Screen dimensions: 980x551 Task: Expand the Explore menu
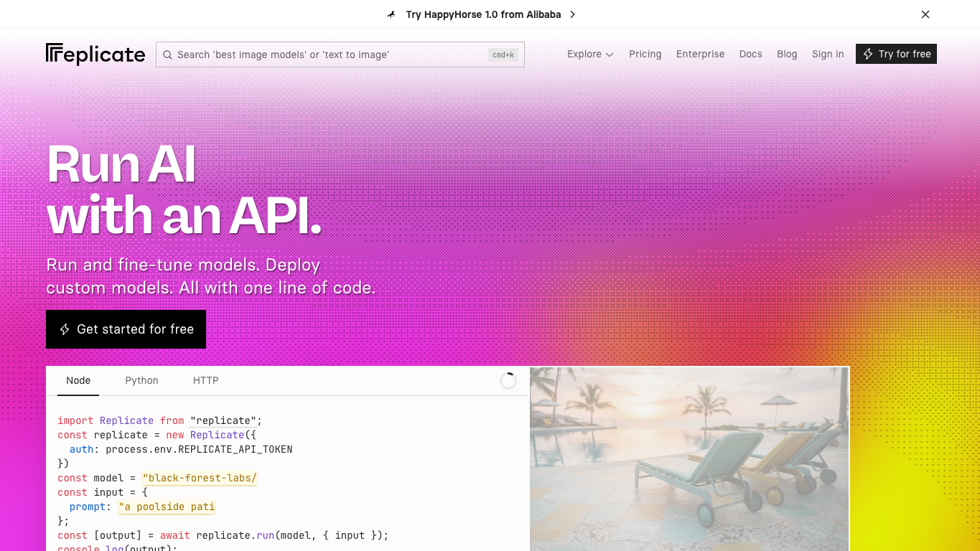(x=590, y=54)
